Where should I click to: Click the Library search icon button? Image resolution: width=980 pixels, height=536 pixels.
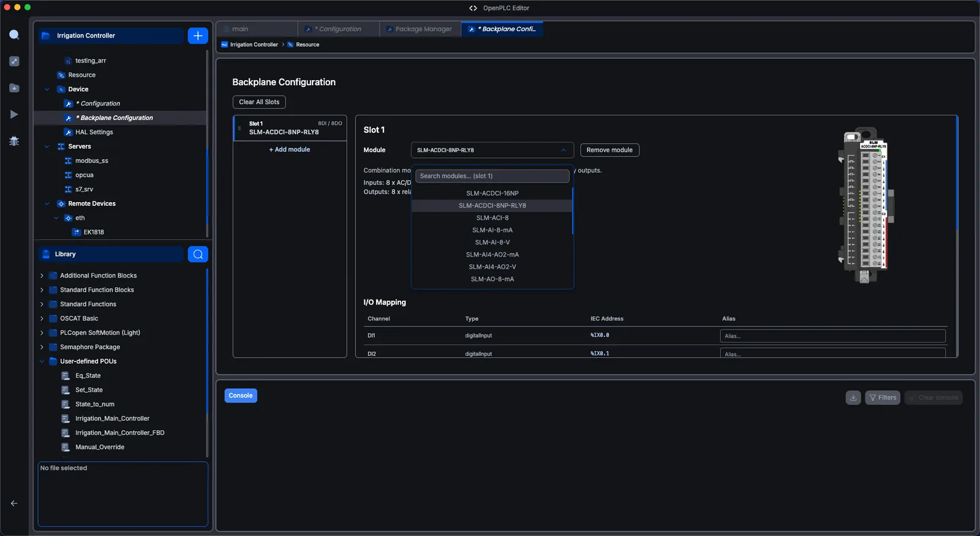[x=198, y=254]
